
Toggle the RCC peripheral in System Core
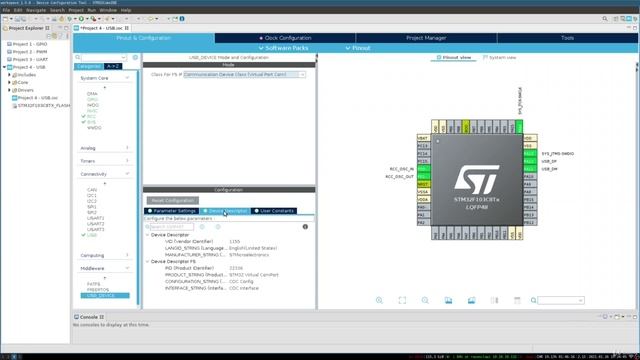pyautogui.click(x=91, y=116)
